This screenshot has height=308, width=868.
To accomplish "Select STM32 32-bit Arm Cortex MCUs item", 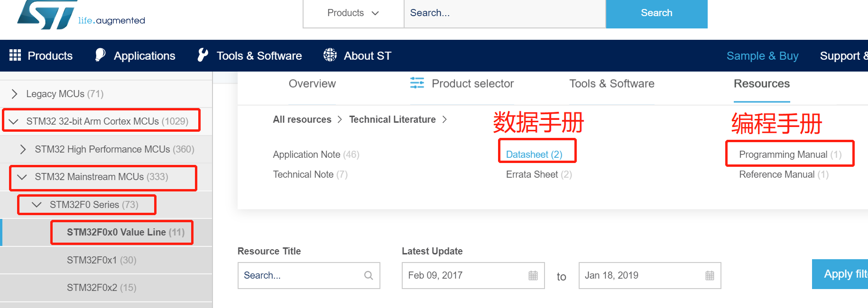I will (x=107, y=121).
